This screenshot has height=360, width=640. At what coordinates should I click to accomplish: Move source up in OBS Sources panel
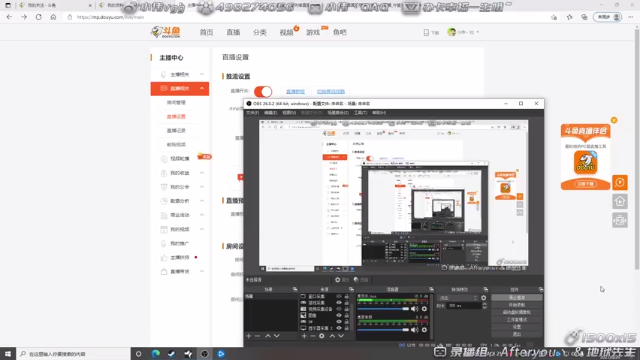(x=332, y=336)
